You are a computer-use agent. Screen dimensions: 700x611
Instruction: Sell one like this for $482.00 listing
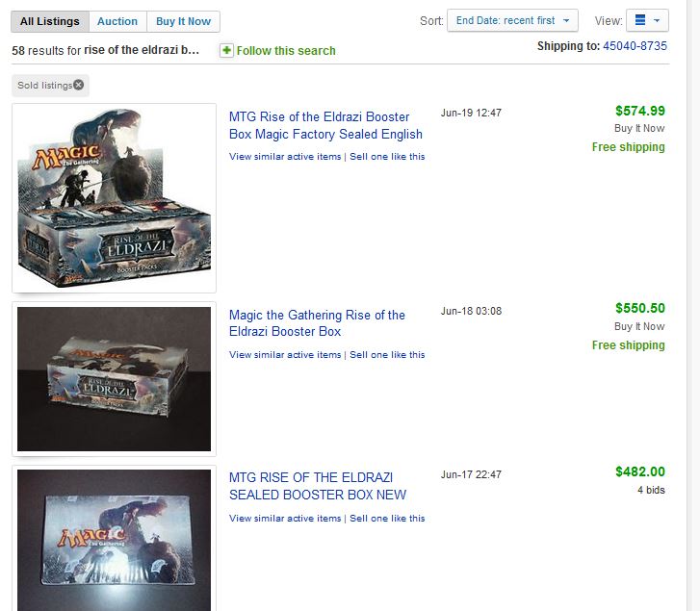pos(387,519)
